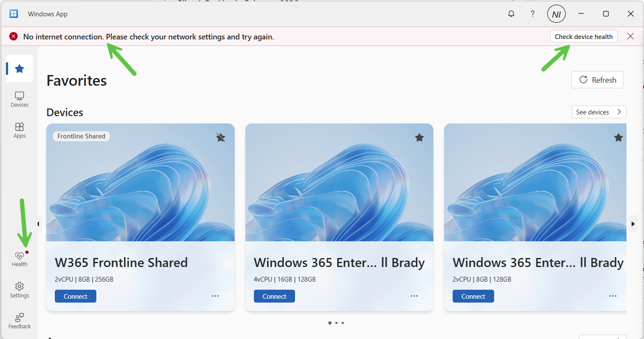Open the Settings gear in sidebar

click(x=19, y=290)
